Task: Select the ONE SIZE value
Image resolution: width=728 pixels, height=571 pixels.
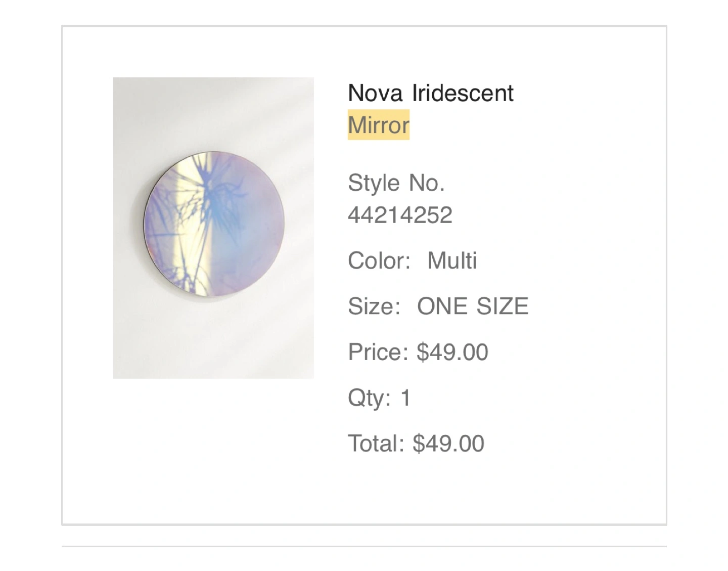Action: point(473,306)
